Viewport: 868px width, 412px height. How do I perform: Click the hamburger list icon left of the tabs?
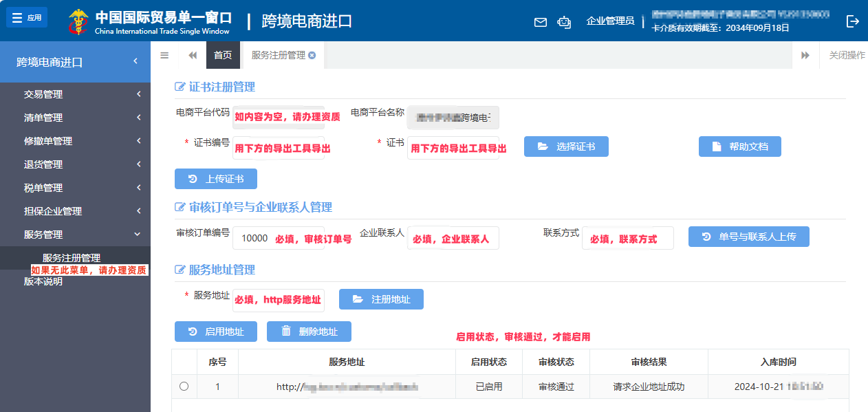[x=164, y=56]
